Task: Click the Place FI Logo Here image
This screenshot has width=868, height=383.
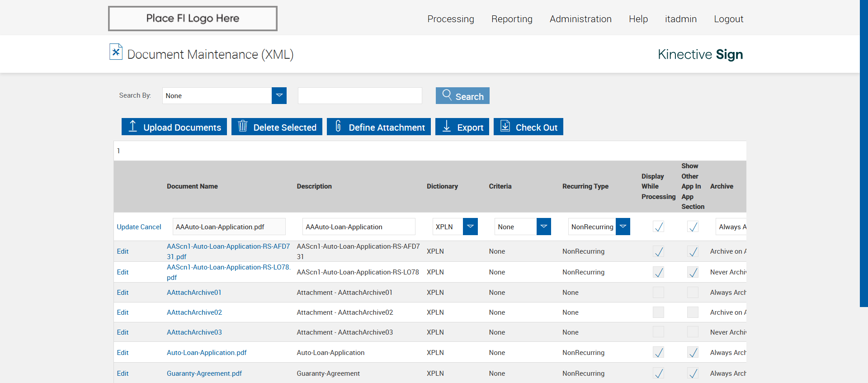Action: 193,19
